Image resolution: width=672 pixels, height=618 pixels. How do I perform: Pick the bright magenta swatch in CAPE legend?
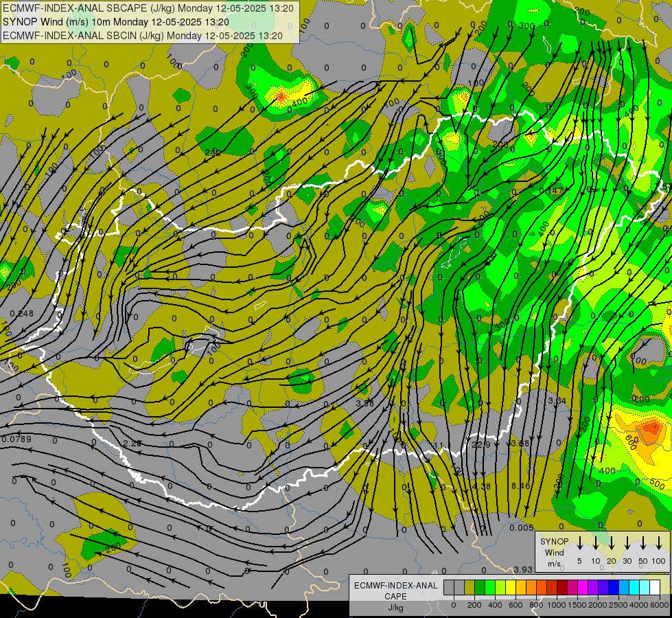583,587
